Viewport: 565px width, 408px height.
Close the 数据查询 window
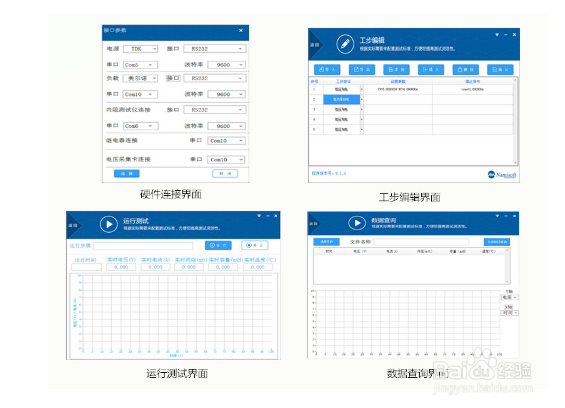(514, 216)
